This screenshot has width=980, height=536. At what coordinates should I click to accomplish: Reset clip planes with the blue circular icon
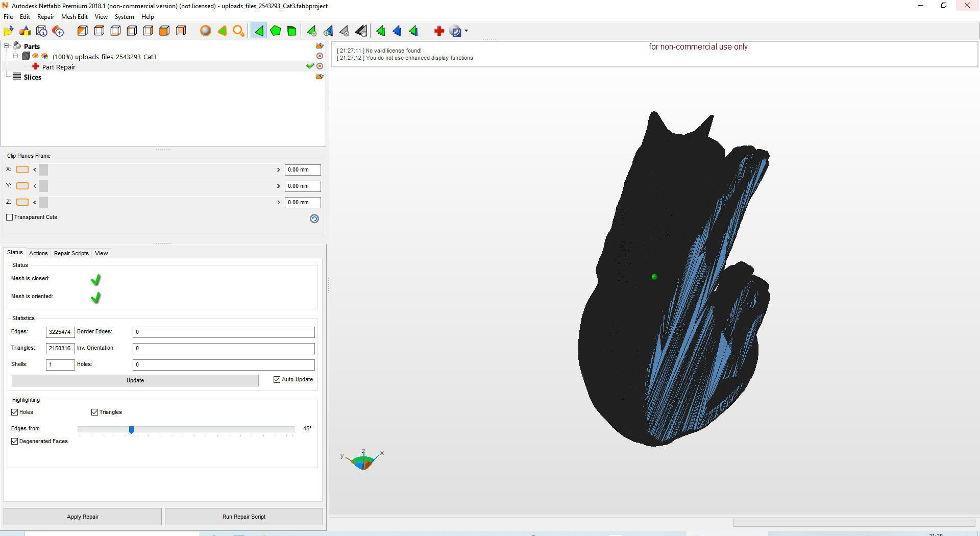[314, 218]
